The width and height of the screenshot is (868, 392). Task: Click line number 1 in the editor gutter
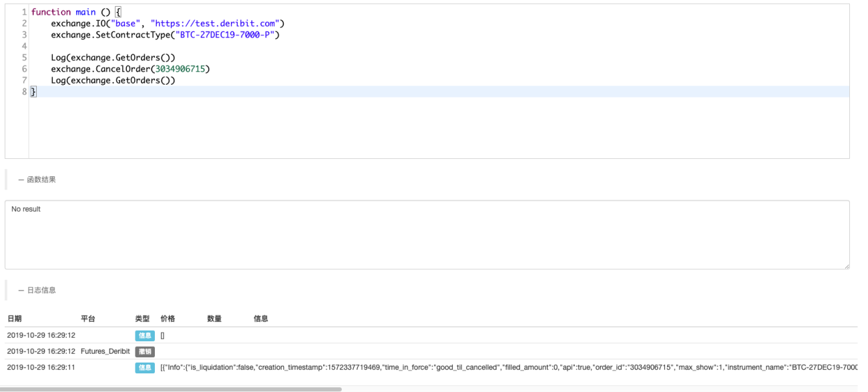(x=24, y=12)
